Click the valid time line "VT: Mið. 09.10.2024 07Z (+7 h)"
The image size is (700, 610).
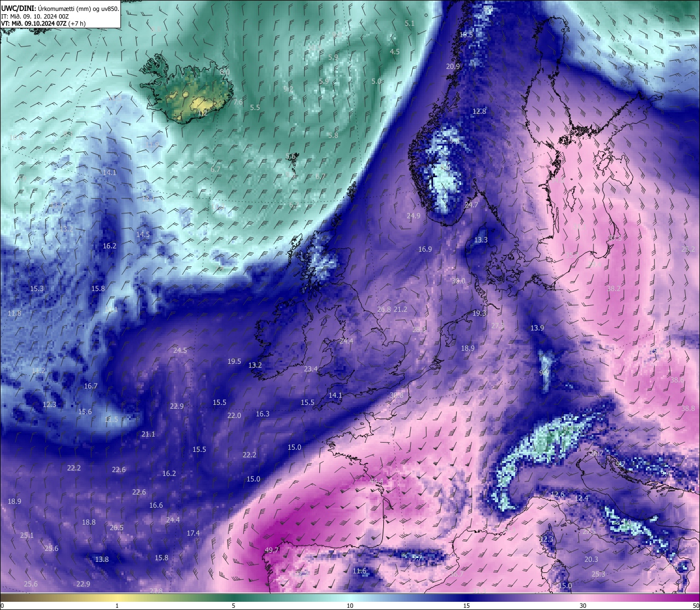coord(43,24)
